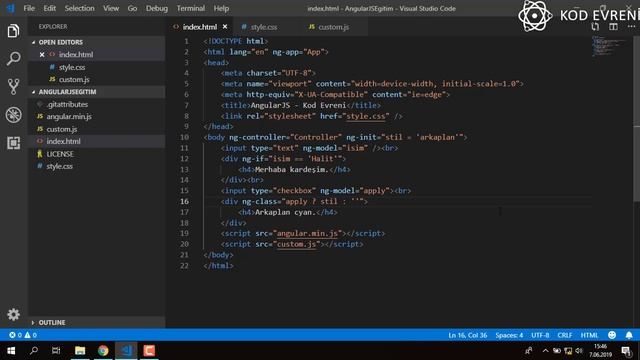Change the HTML language mode

pyautogui.click(x=589, y=335)
